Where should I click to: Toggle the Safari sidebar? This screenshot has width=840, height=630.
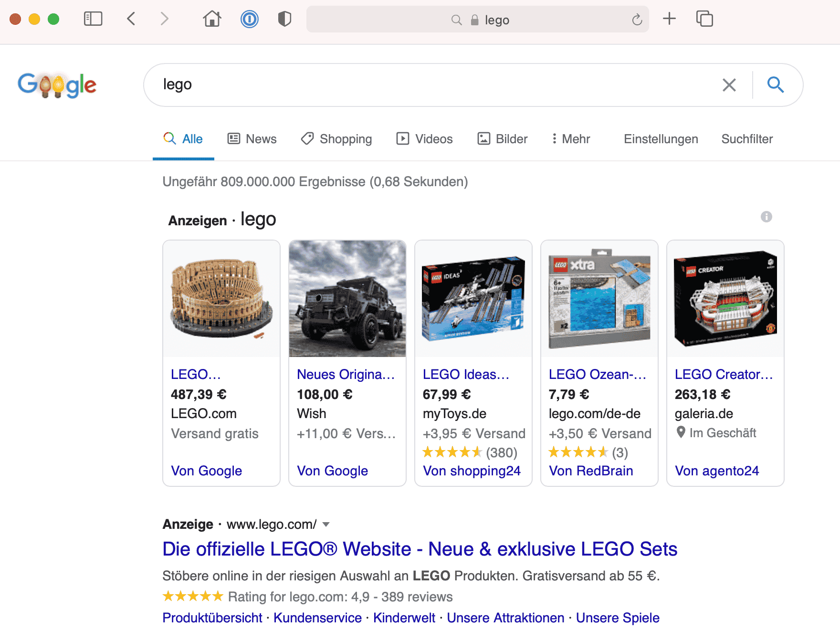point(93,19)
